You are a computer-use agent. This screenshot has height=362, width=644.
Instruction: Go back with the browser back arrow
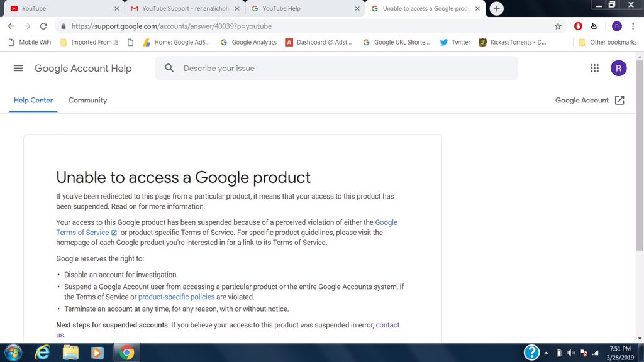coord(11,26)
